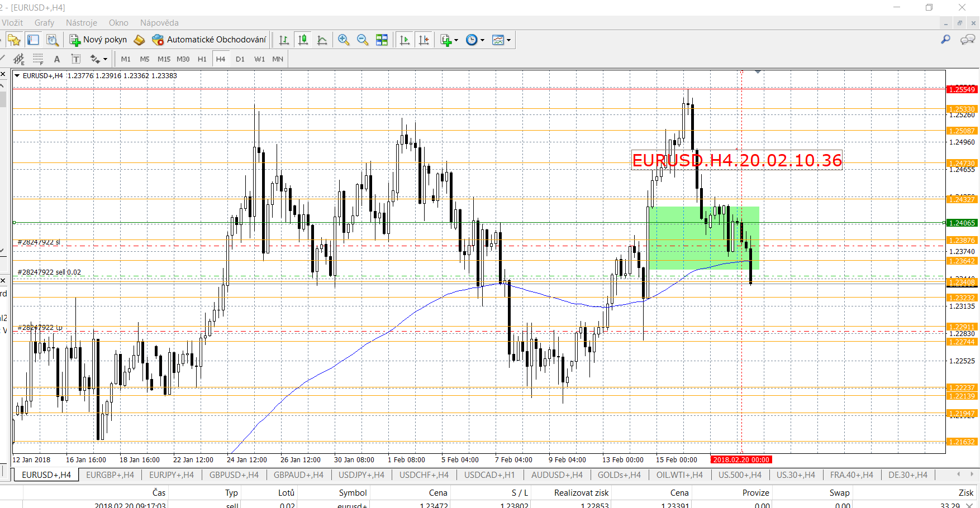Open the indicators list dropdown
This screenshot has height=508, width=980.
point(449,40)
